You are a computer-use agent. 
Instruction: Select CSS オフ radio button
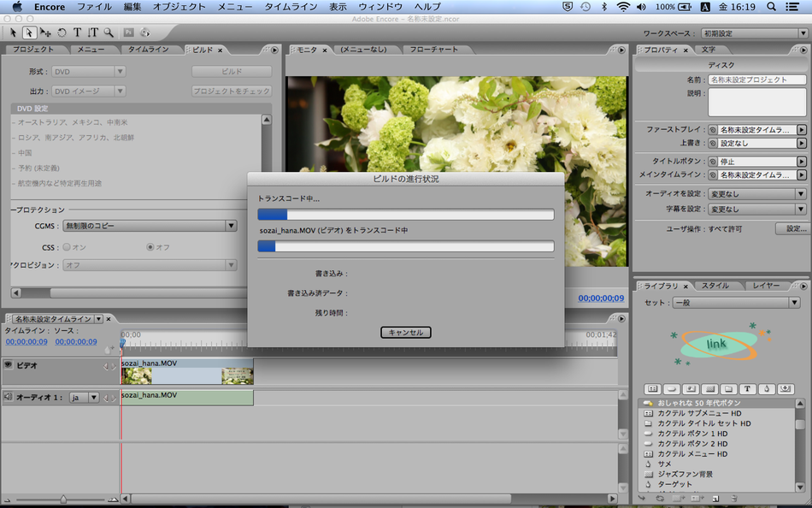150,247
